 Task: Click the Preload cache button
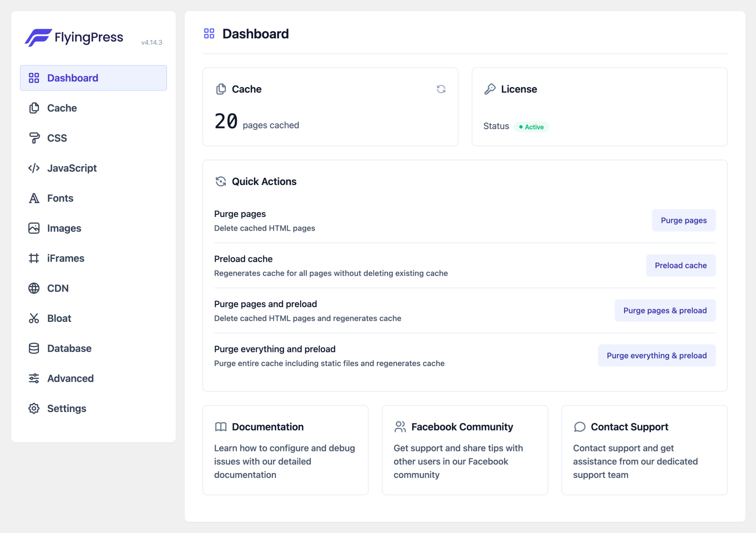pos(681,265)
